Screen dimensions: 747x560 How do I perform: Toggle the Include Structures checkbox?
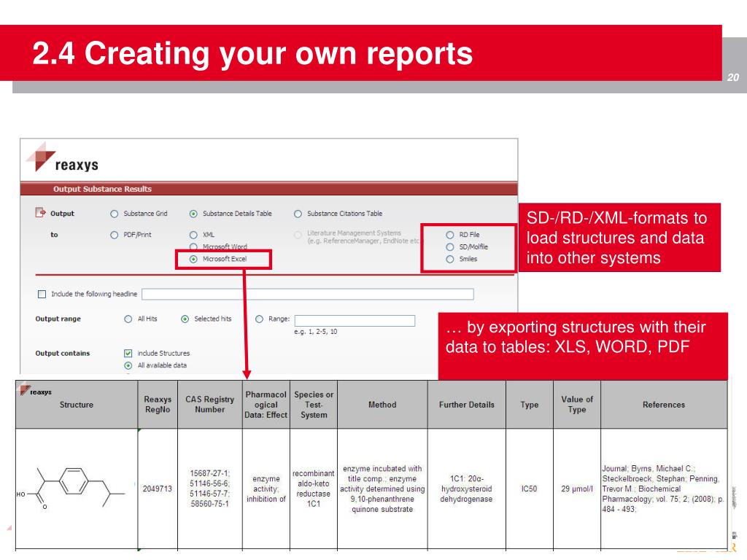[x=128, y=354]
